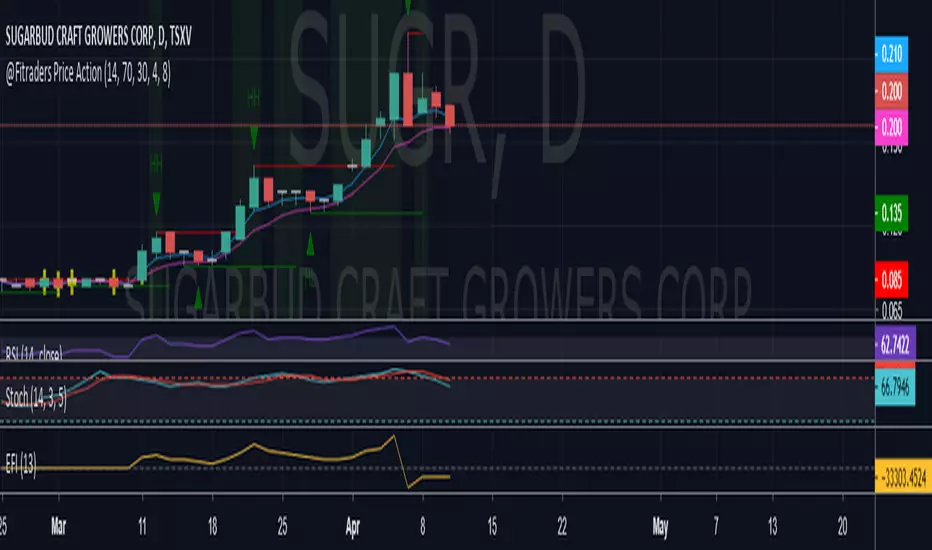Click the May label on time axis
The width and height of the screenshot is (932, 550).
pyautogui.click(x=660, y=527)
